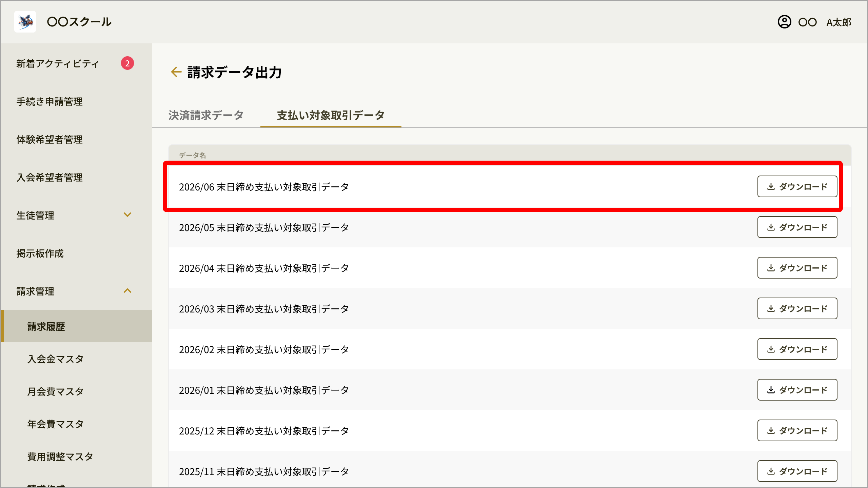This screenshot has height=488, width=868.
Task: Click 2026/03 末日締め支払い対象取引データ row text
Action: 264,309
